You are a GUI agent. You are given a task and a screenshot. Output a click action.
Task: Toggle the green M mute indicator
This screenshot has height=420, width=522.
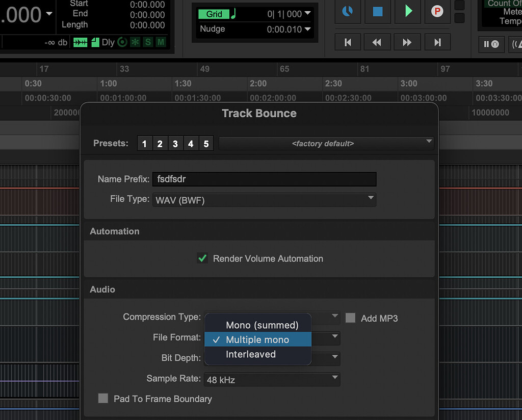[161, 42]
